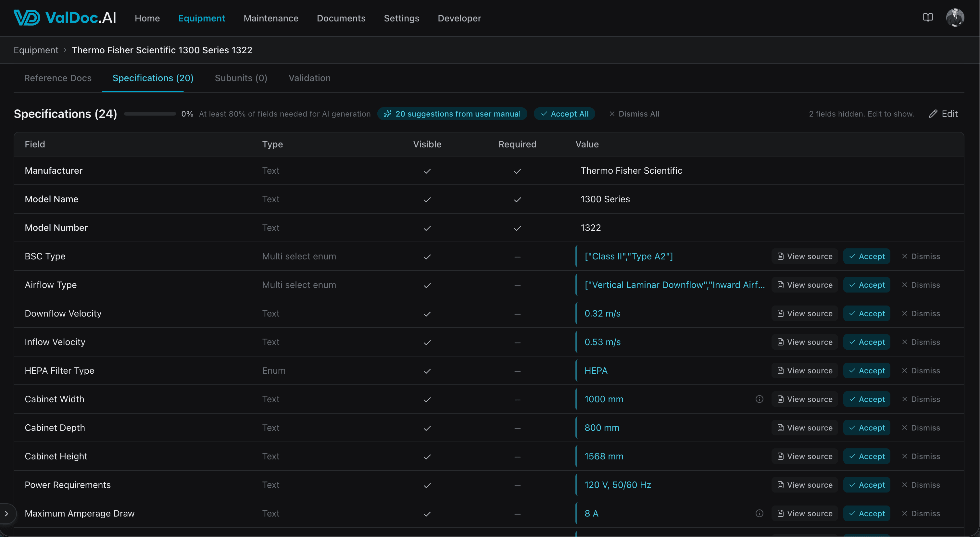Dismiss the Cabinet Depth suggestion
This screenshot has height=537, width=980.
point(921,428)
